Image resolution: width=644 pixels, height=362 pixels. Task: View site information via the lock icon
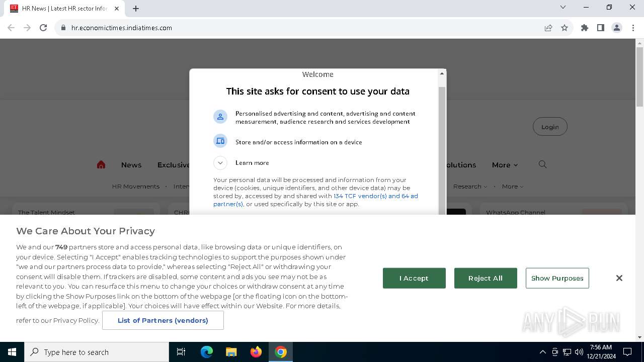[x=63, y=28]
